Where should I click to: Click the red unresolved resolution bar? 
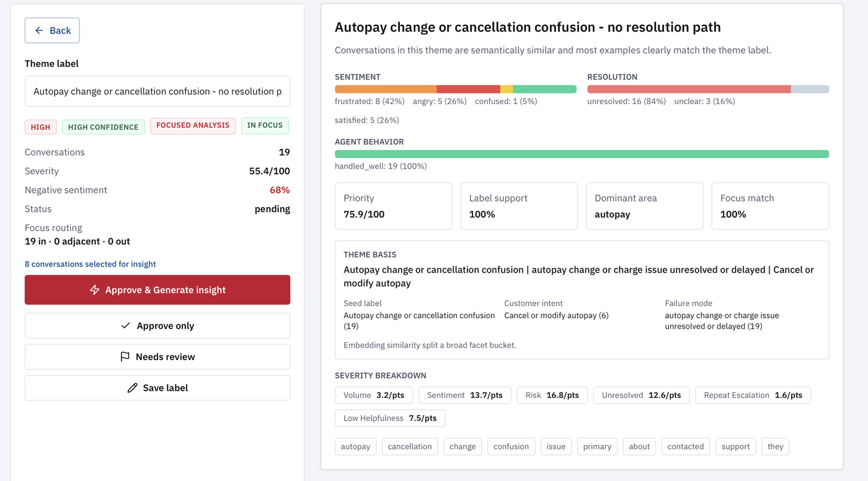pyautogui.click(x=689, y=89)
